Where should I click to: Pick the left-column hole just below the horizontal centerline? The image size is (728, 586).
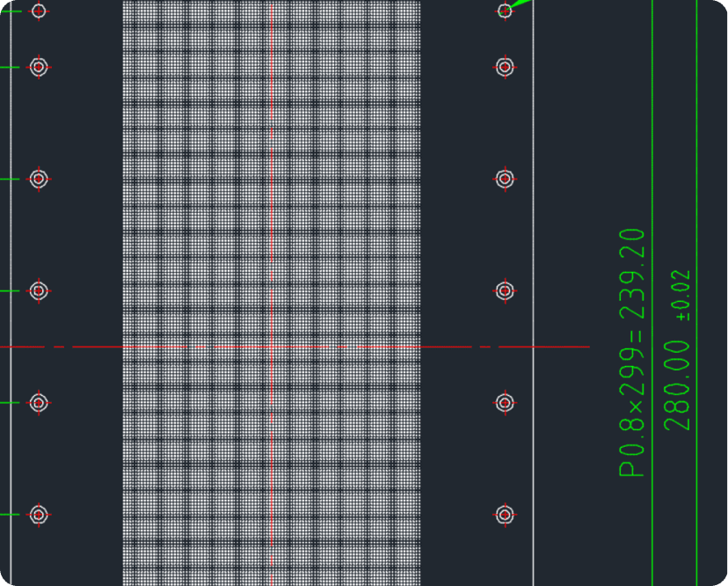click(x=39, y=402)
